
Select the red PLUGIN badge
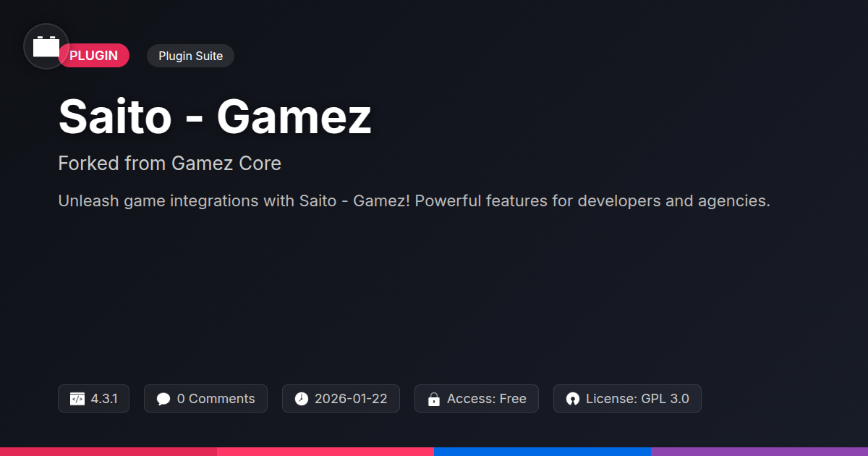click(x=94, y=56)
